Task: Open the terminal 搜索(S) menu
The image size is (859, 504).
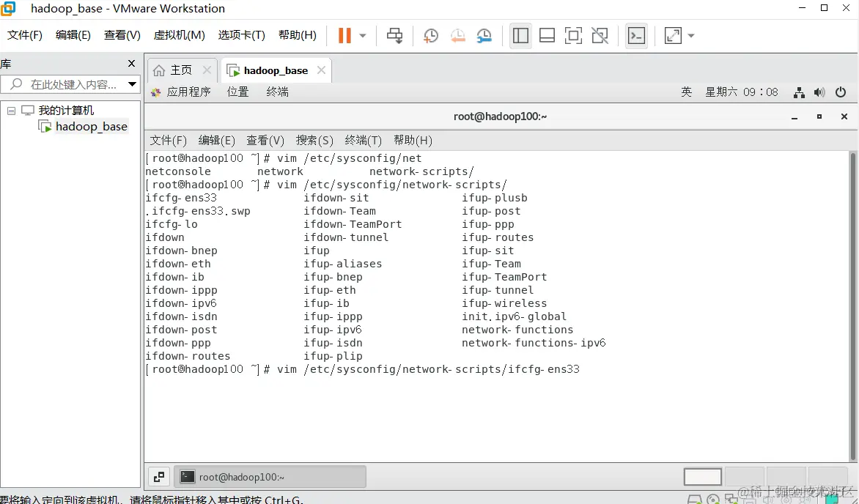Action: point(314,141)
